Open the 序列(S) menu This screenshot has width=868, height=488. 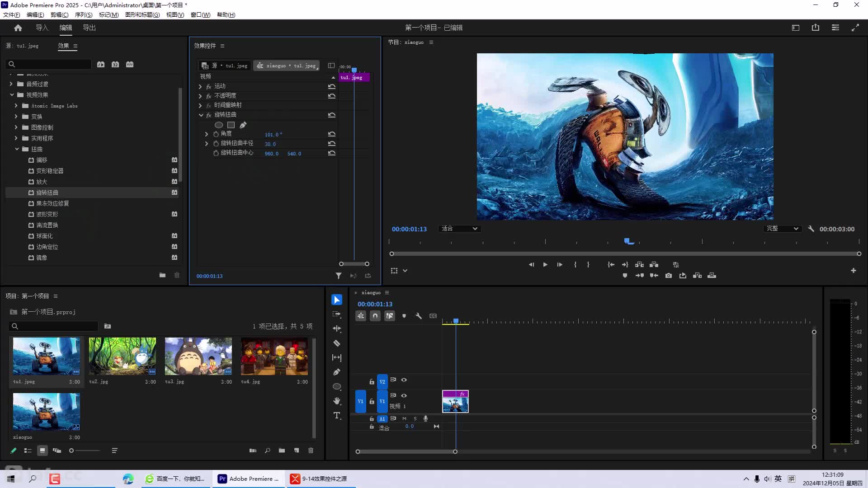(84, 15)
